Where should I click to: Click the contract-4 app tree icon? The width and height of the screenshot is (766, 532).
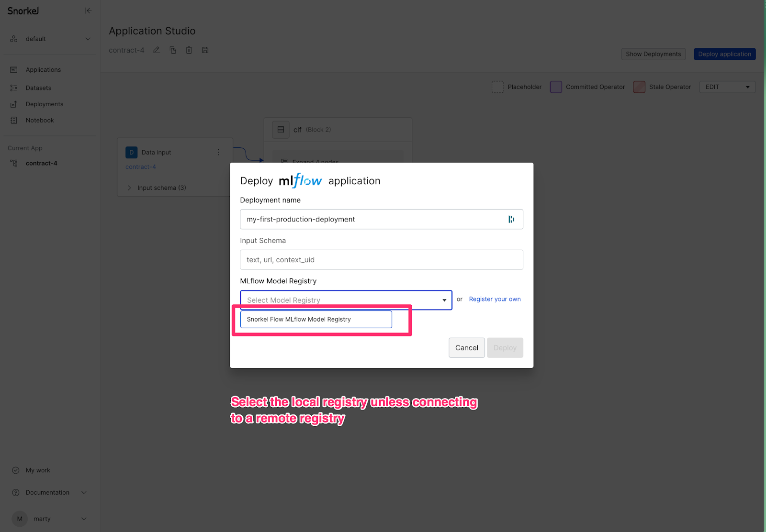14,163
